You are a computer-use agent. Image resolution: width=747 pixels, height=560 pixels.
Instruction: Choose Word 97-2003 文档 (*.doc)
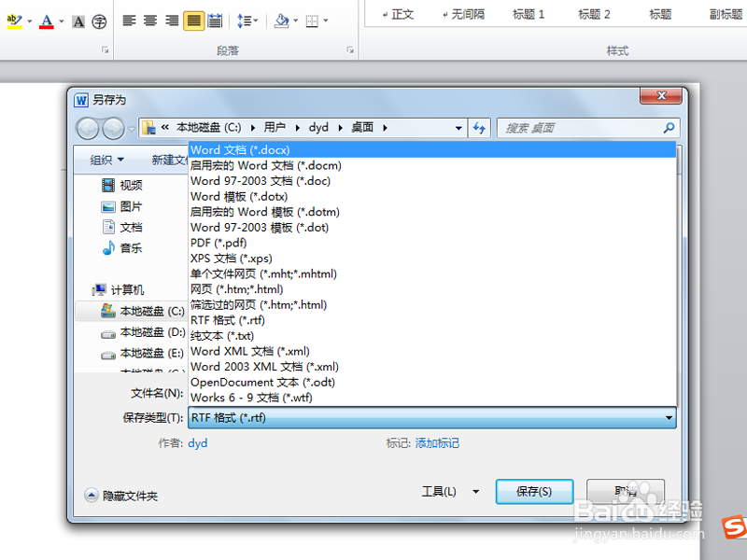click(x=432, y=181)
